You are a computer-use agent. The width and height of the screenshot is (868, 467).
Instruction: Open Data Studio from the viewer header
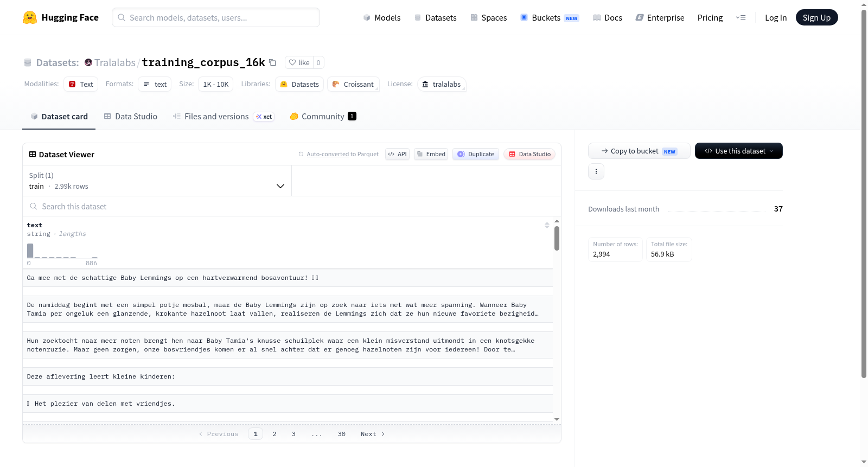529,154
